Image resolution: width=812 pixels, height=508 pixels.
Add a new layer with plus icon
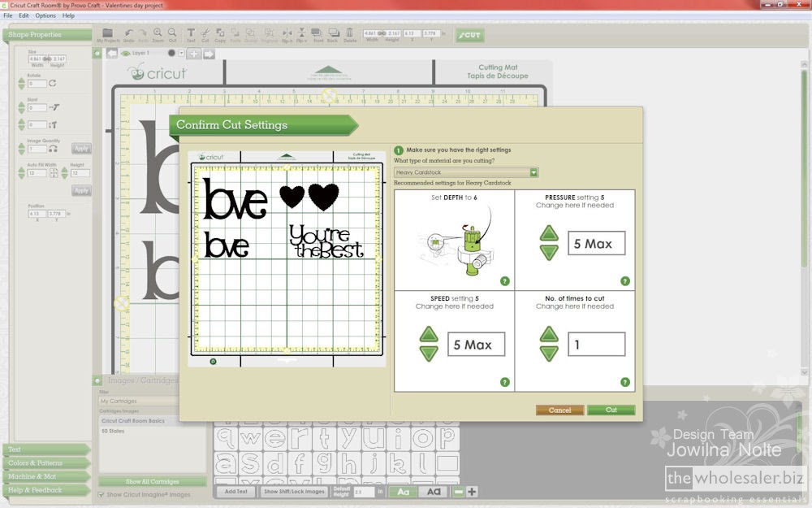click(194, 54)
